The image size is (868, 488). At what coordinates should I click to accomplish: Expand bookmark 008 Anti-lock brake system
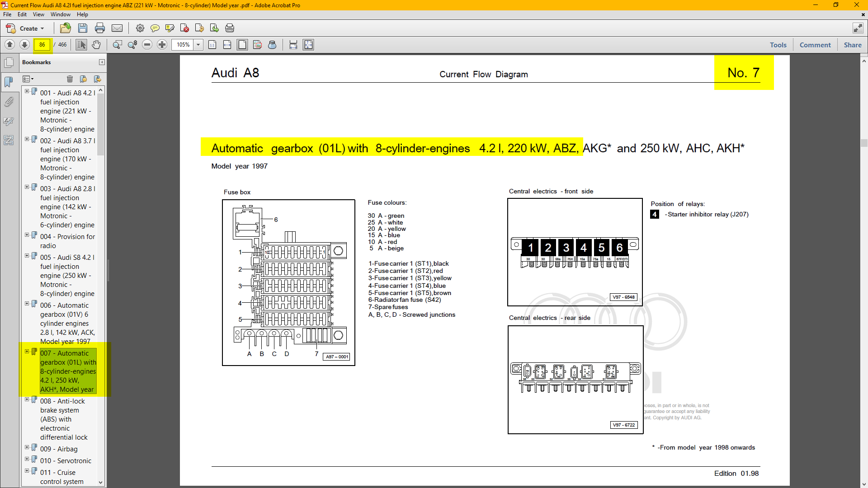coord(27,399)
